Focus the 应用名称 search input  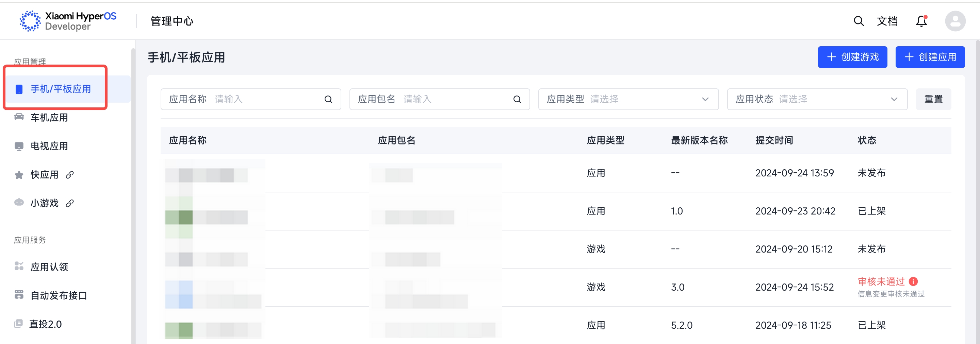point(250,99)
